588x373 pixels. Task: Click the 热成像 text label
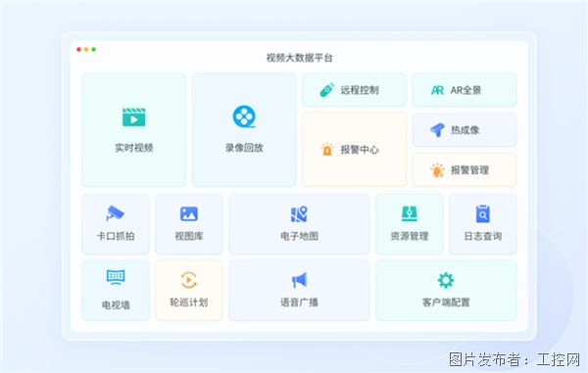click(465, 130)
